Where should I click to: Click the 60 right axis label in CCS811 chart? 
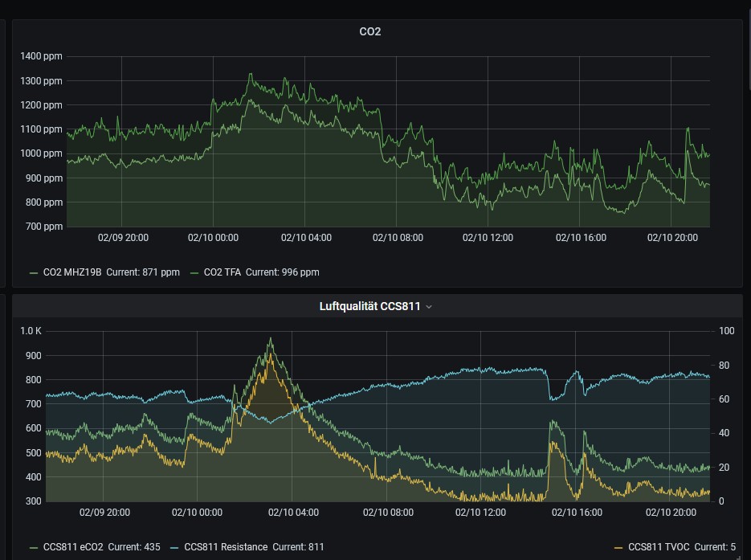(x=724, y=399)
